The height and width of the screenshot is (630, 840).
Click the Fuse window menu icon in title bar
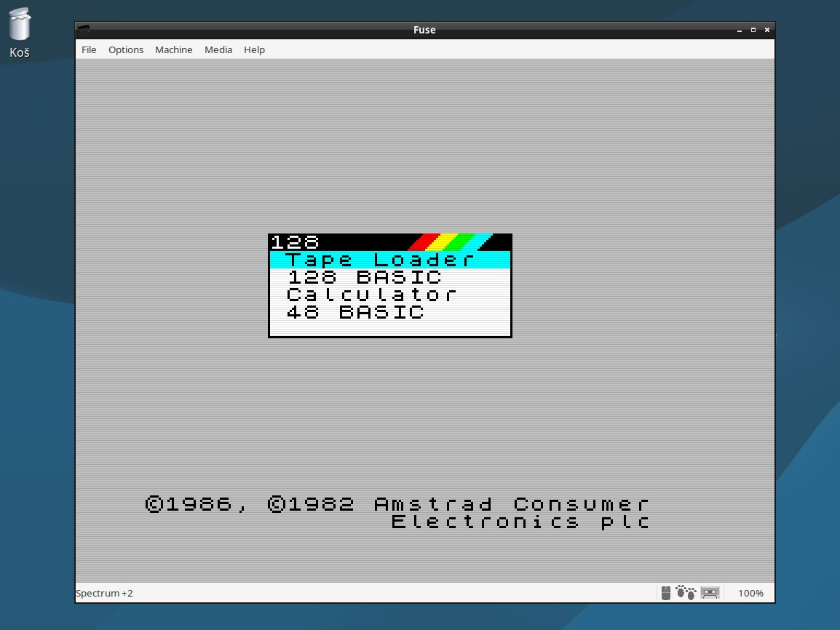coord(84,29)
